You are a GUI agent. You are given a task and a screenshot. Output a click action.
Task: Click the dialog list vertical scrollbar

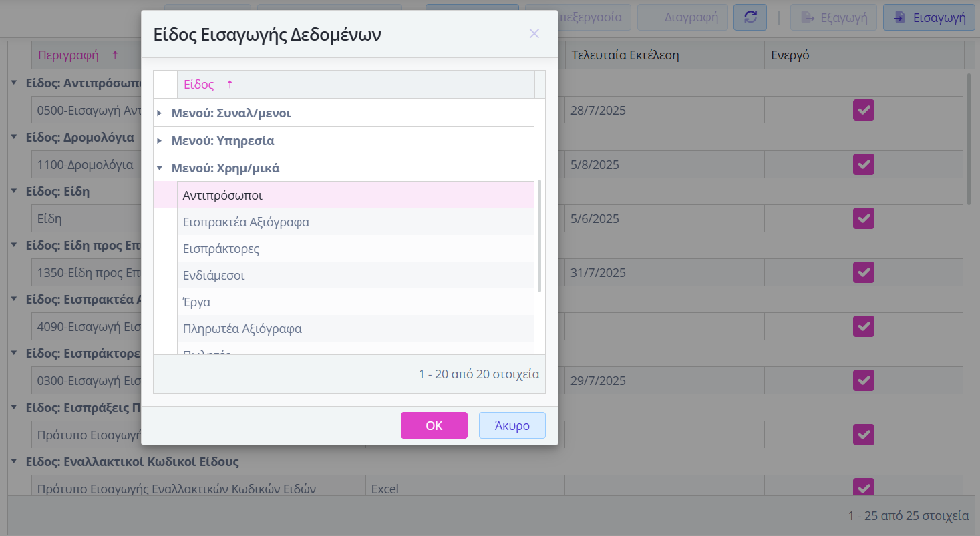tap(539, 235)
